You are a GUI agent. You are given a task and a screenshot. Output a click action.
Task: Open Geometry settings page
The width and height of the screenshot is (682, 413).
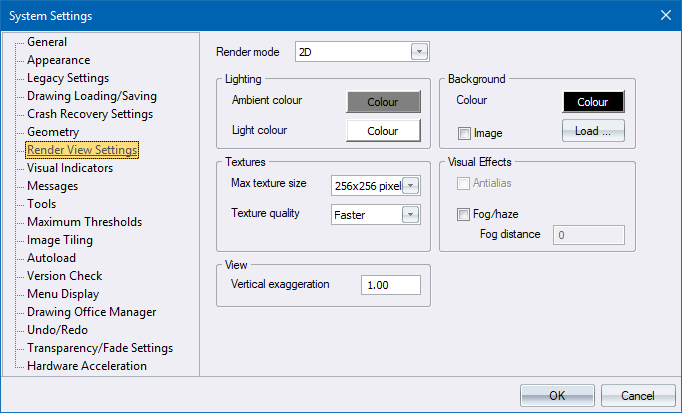click(x=53, y=132)
